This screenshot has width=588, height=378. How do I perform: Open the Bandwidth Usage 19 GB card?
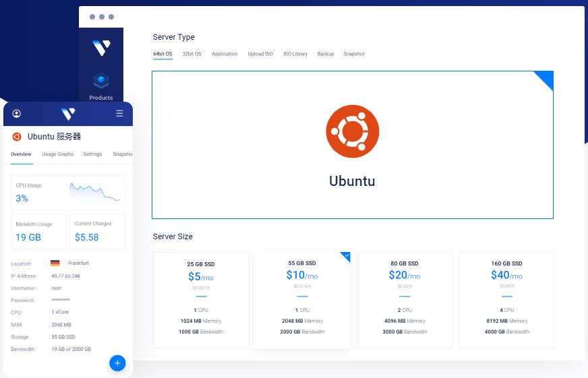[x=38, y=232]
